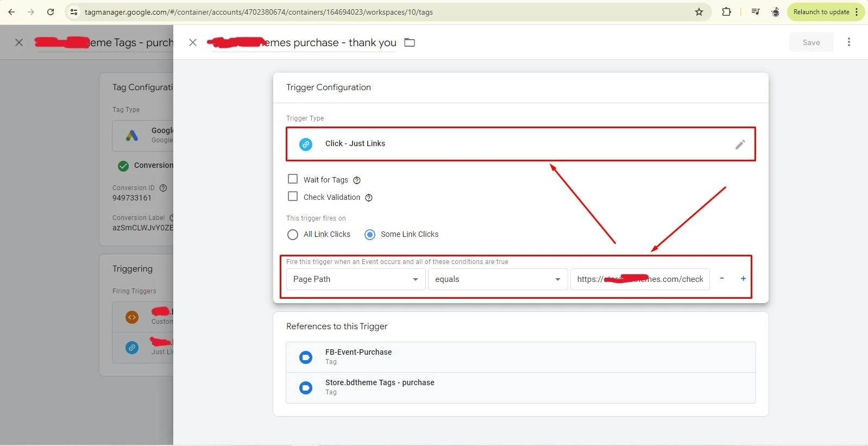Open the media controls icon in the browser toolbar
Viewport: 868px width, 446px height.
coord(756,12)
